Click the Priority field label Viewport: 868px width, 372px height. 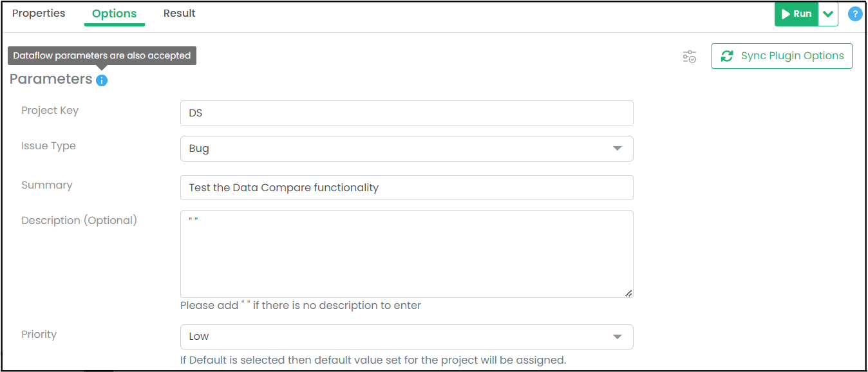(x=39, y=335)
